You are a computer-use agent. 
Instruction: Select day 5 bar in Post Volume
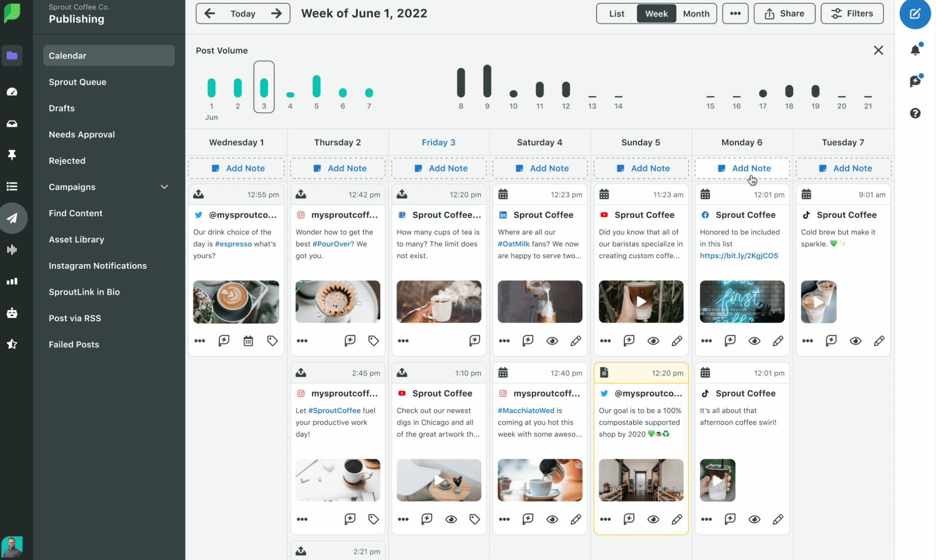pyautogui.click(x=316, y=86)
